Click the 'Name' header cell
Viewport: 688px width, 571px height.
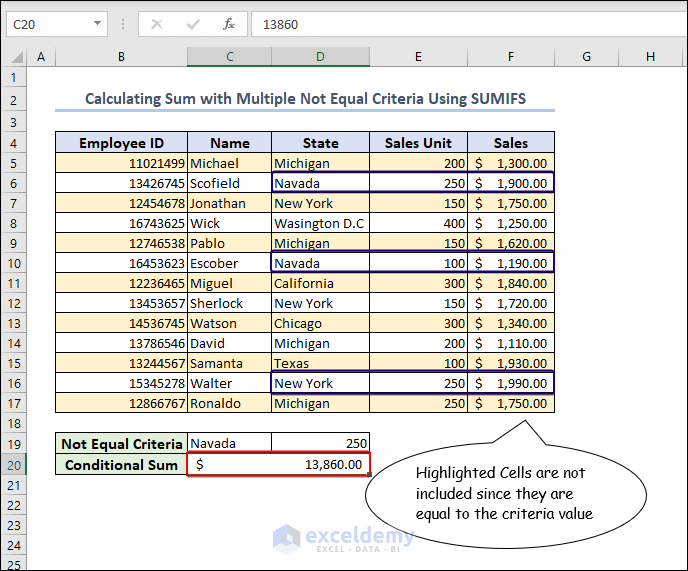click(x=229, y=143)
